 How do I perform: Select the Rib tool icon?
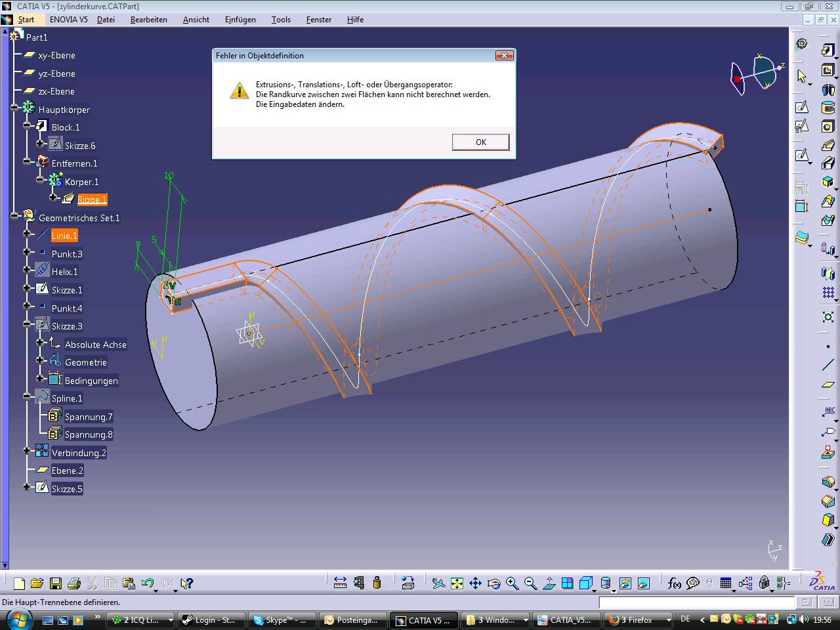[x=828, y=145]
